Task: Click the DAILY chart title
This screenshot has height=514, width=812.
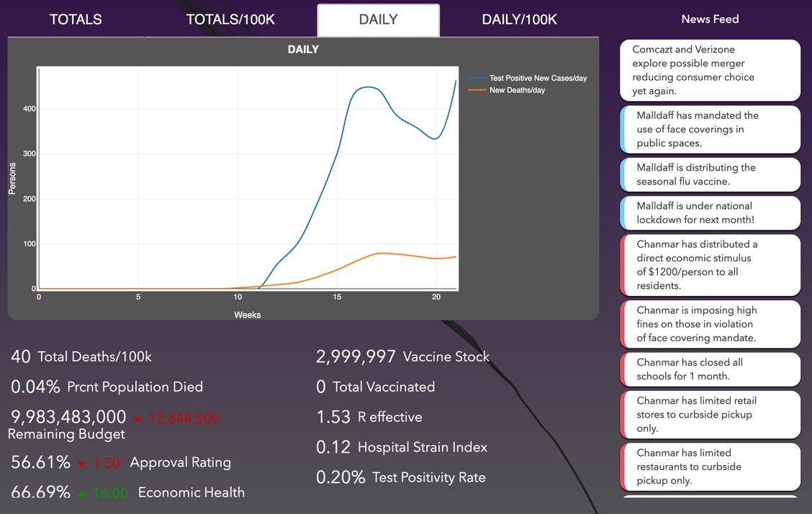Action: 304,50
